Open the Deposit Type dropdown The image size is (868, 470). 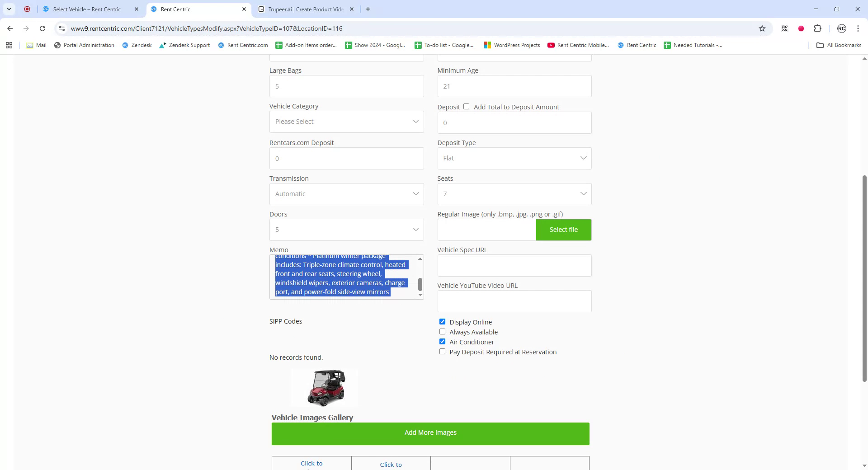pos(514,158)
